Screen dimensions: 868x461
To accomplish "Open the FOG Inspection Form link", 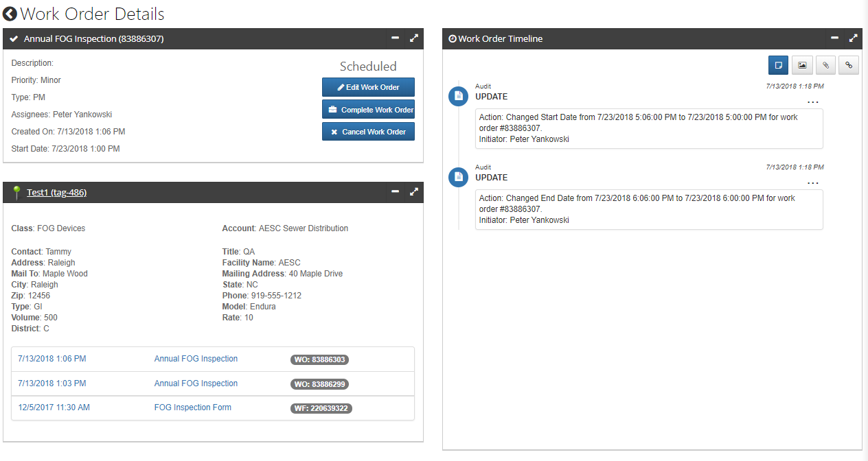I will pyautogui.click(x=192, y=407).
